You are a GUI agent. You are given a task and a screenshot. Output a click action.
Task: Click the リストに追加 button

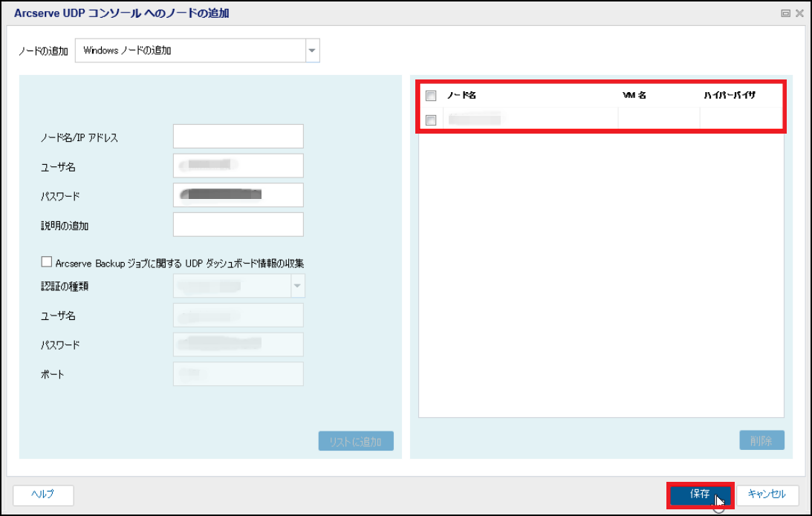pyautogui.click(x=356, y=441)
